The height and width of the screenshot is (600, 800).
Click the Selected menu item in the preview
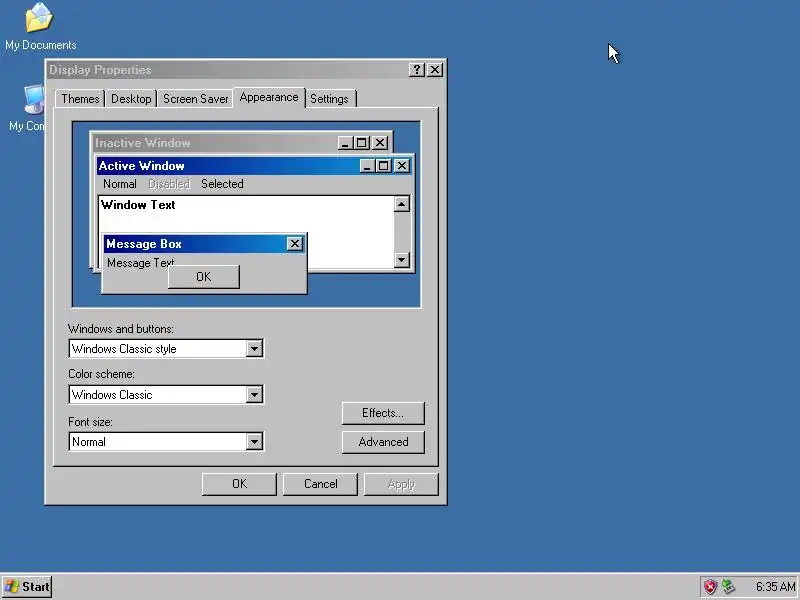pos(222,184)
